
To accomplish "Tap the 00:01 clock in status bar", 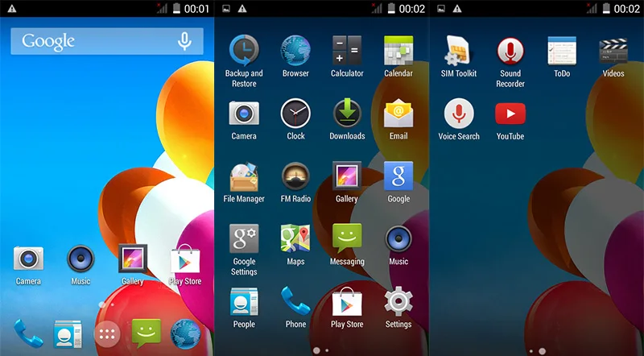I will (x=196, y=9).
